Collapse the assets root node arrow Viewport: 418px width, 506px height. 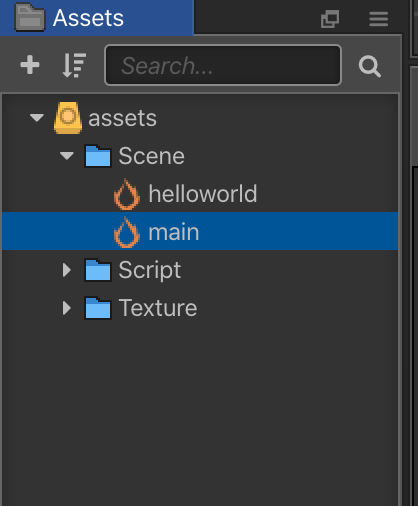click(37, 117)
